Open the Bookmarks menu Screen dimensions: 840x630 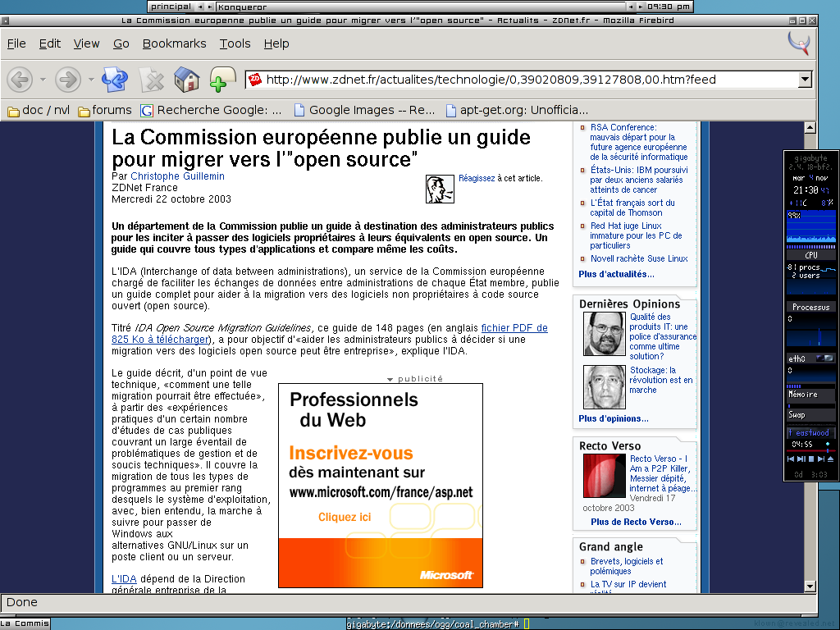pyautogui.click(x=174, y=44)
